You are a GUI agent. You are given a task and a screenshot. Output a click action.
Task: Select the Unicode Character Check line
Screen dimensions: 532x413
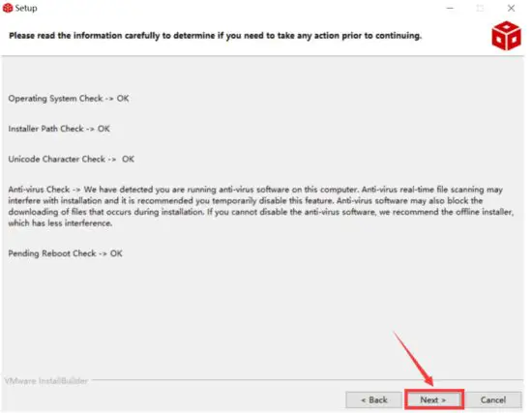(72, 159)
